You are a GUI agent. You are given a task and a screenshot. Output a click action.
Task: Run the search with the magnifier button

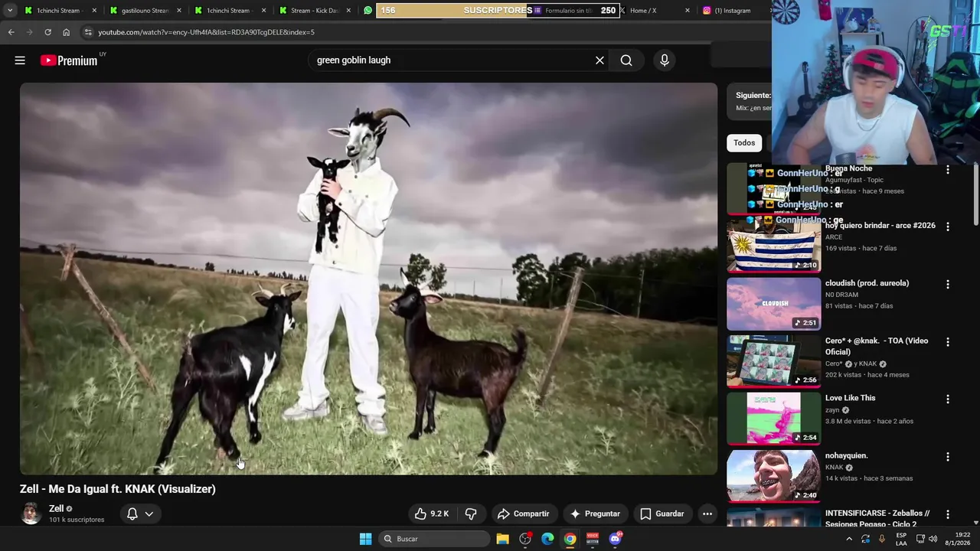point(626,60)
